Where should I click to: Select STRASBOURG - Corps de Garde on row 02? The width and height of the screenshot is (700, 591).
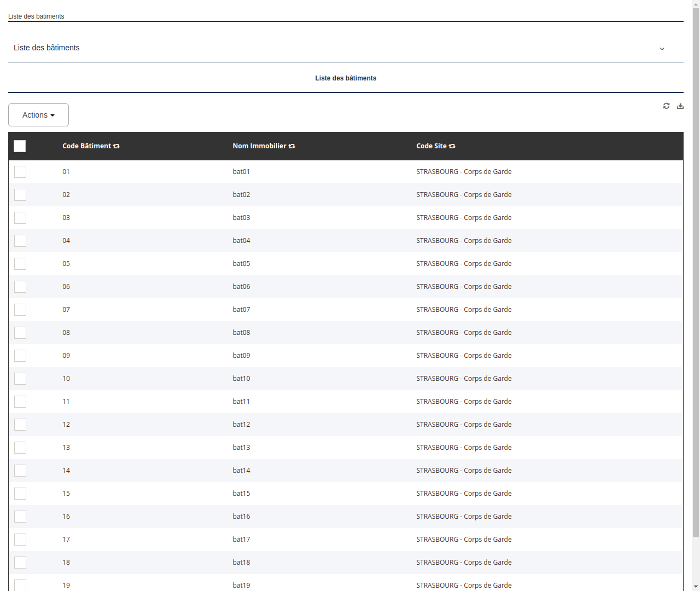coord(464,194)
